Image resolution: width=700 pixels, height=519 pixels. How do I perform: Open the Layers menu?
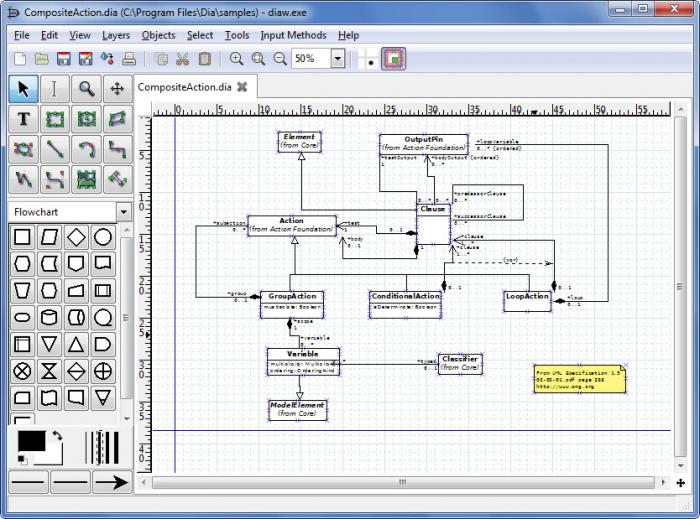[x=116, y=35]
